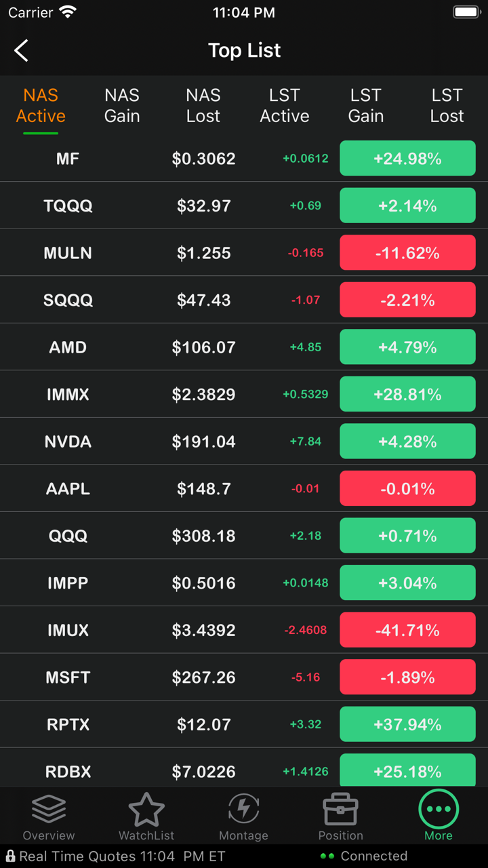The image size is (488, 868).
Task: Tap the TQQQ price $32.97
Action: click(x=203, y=205)
